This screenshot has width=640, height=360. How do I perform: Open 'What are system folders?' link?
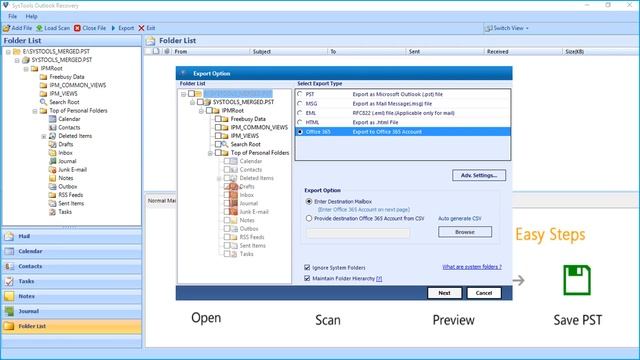[472, 267]
